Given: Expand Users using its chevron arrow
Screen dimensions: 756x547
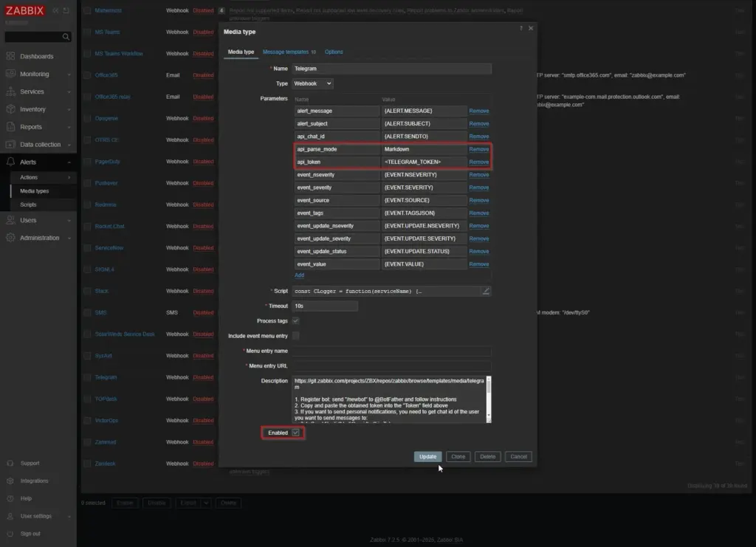Looking at the screenshot, I should point(69,220).
